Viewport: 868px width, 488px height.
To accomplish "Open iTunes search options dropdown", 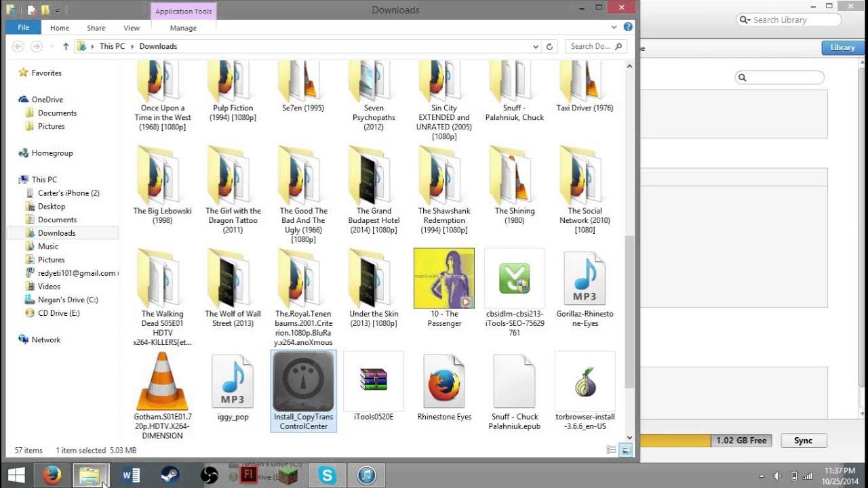I will point(745,20).
